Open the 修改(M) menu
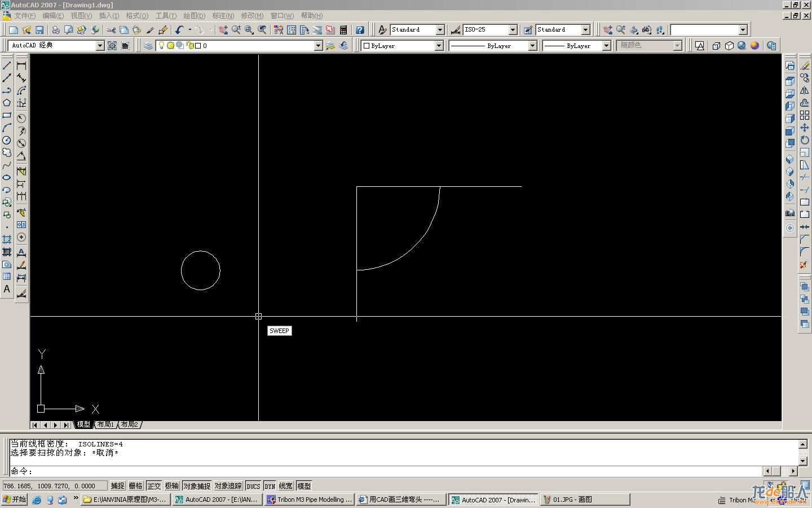The width and height of the screenshot is (812, 508). click(252, 16)
